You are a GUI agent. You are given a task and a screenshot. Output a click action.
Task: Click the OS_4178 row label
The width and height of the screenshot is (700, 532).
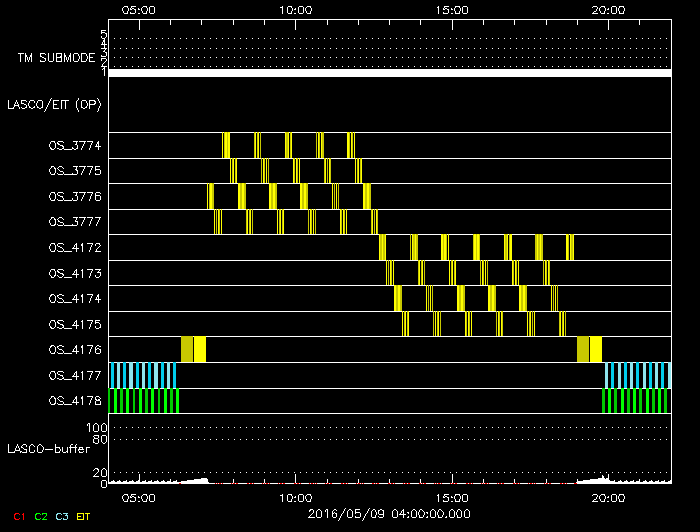click(75, 401)
